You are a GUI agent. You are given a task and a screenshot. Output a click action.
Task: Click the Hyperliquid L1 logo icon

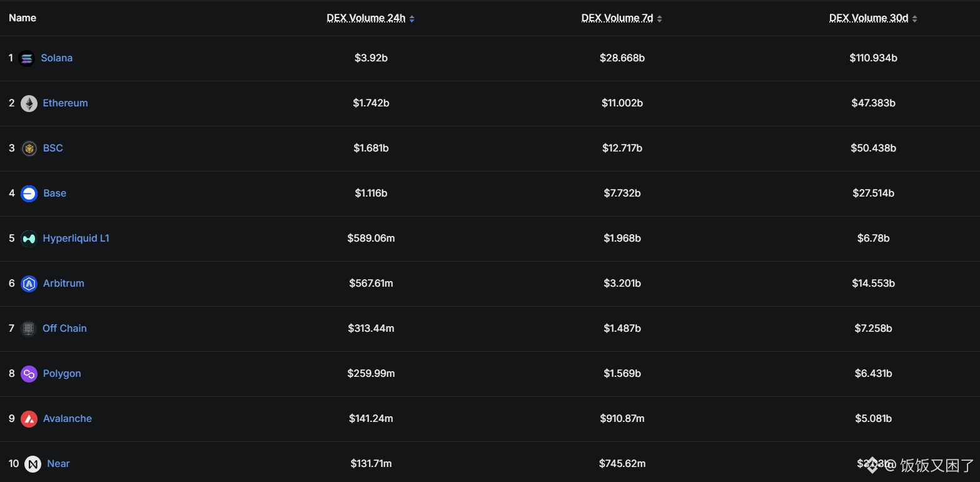click(29, 238)
